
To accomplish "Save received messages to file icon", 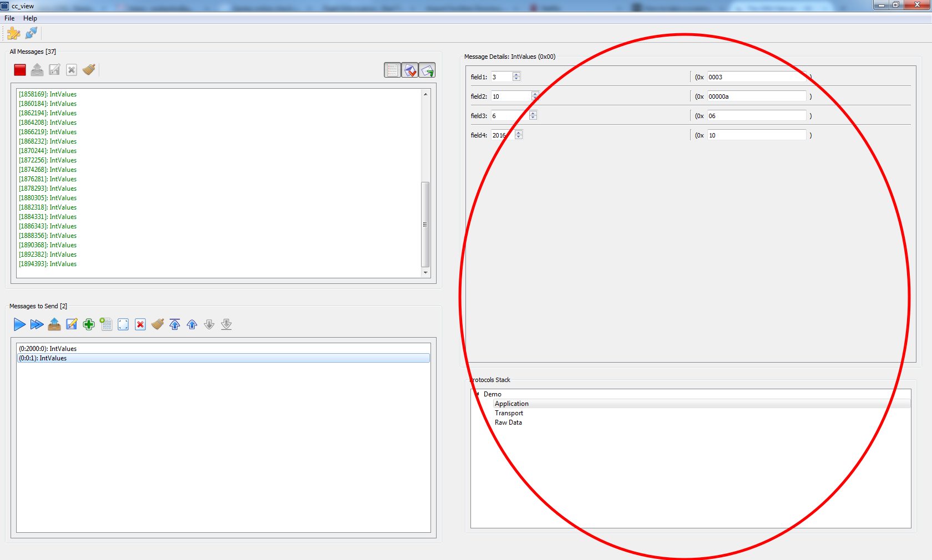I will pos(54,70).
